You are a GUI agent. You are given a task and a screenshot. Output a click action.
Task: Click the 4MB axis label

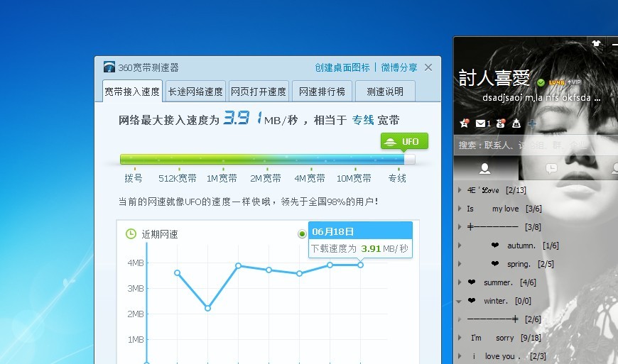coord(136,263)
